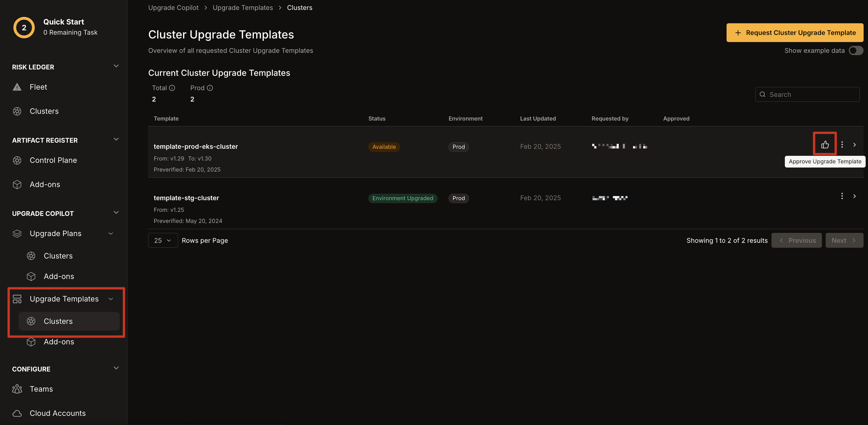Click the info icon next to Prod
Screen dimensions: 868x425
(210, 88)
